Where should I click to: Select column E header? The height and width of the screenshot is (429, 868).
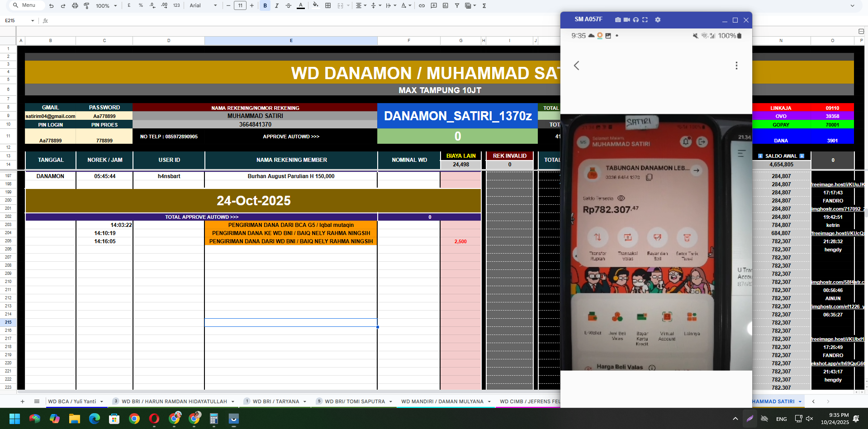click(291, 41)
